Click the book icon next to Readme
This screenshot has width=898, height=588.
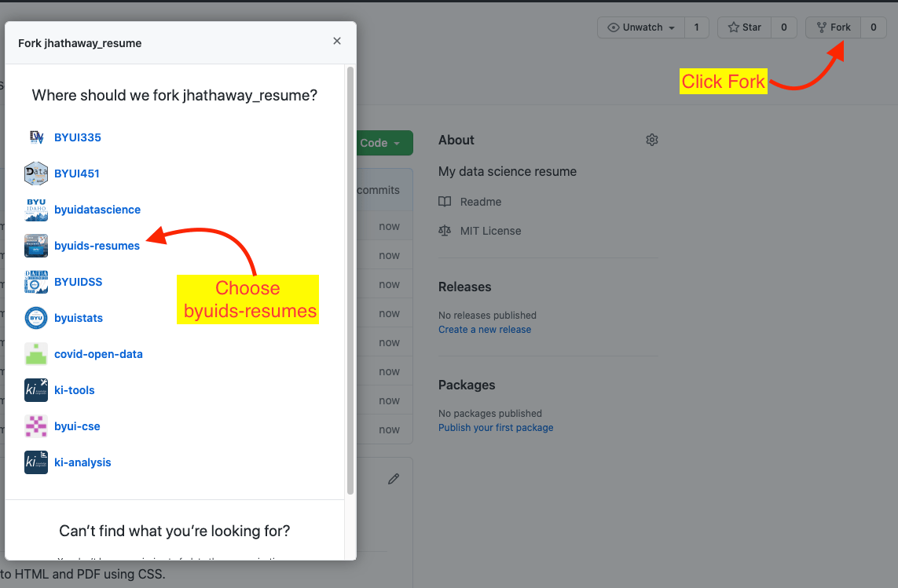pyautogui.click(x=445, y=202)
